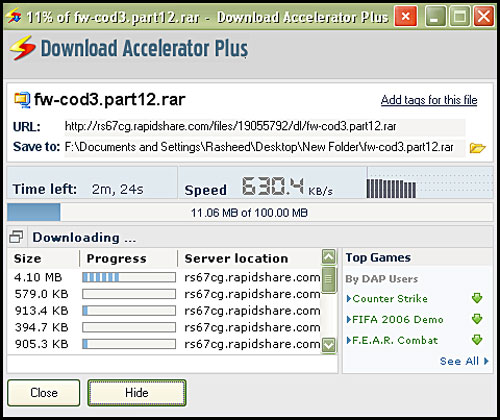This screenshot has height=420, width=500.
Task: Click download arrow icon for FIFA 2006 Demo
Action: pyautogui.click(x=477, y=319)
